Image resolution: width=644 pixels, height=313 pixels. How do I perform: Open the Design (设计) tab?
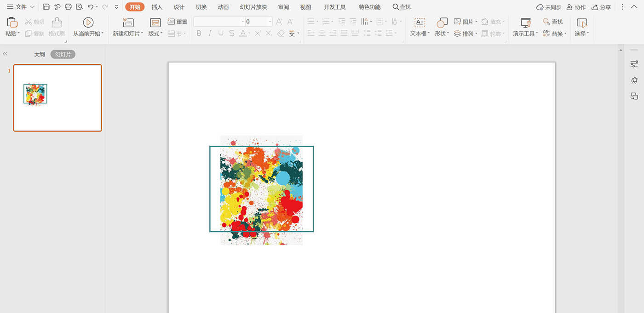pyautogui.click(x=179, y=7)
